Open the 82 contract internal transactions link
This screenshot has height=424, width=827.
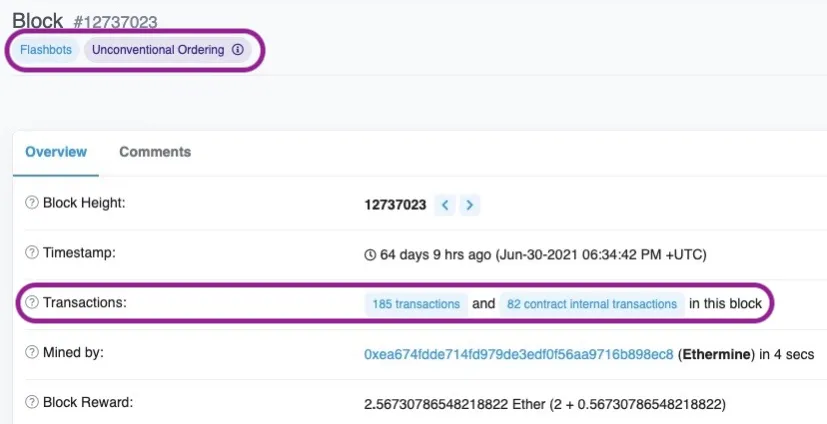593,304
